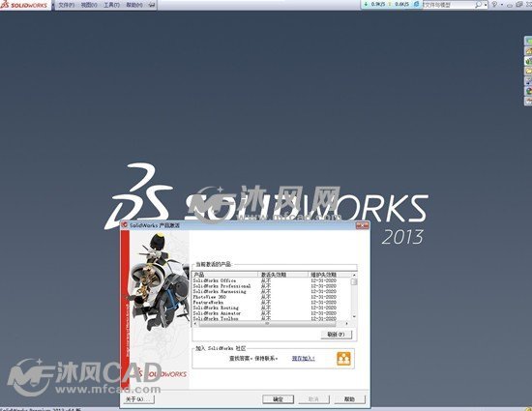This screenshot has width=532, height=411.
Task: Expand the menu arrow beside SolidWorks logo
Action: click(x=53, y=5)
